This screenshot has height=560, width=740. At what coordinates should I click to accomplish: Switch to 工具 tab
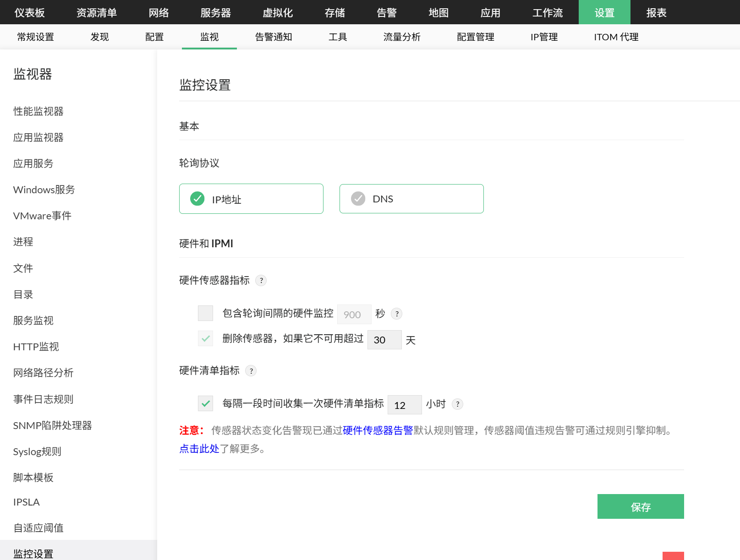coord(338,37)
